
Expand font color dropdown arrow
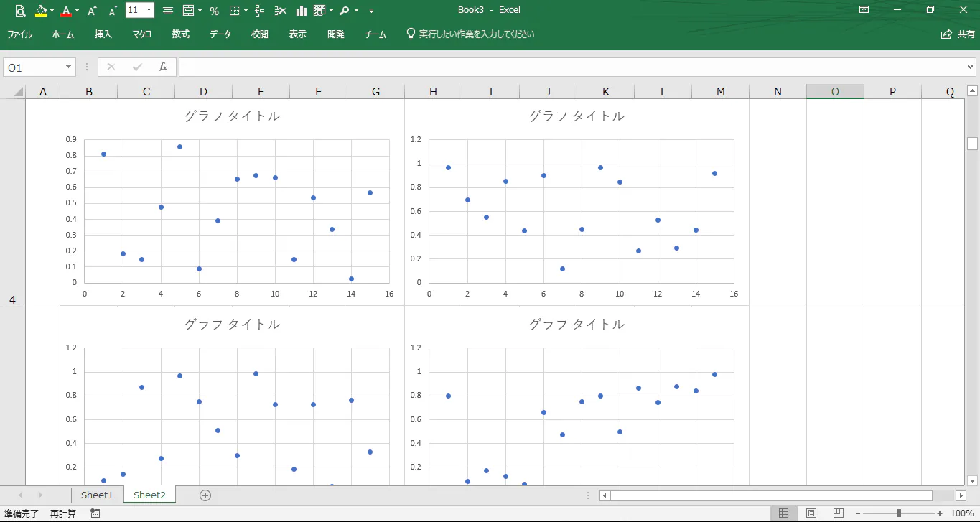[x=76, y=11]
